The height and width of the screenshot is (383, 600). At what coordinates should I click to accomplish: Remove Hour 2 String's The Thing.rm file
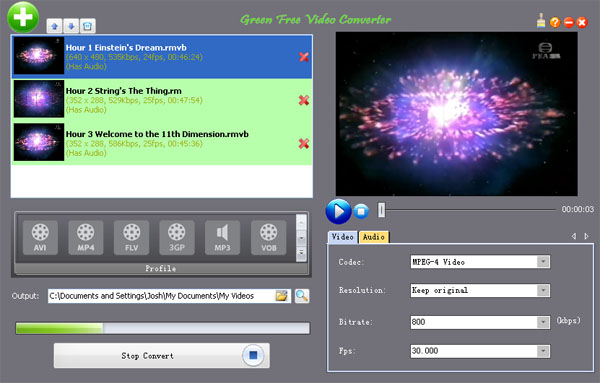[x=304, y=100]
